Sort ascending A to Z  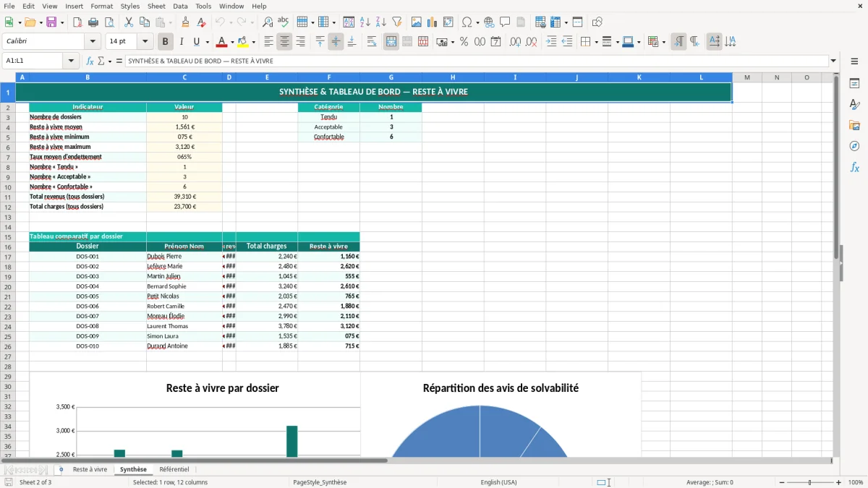click(365, 22)
